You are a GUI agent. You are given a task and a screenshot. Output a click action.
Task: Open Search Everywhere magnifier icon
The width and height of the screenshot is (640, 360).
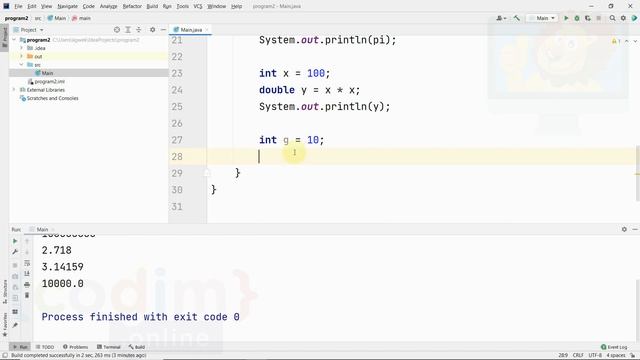click(612, 18)
